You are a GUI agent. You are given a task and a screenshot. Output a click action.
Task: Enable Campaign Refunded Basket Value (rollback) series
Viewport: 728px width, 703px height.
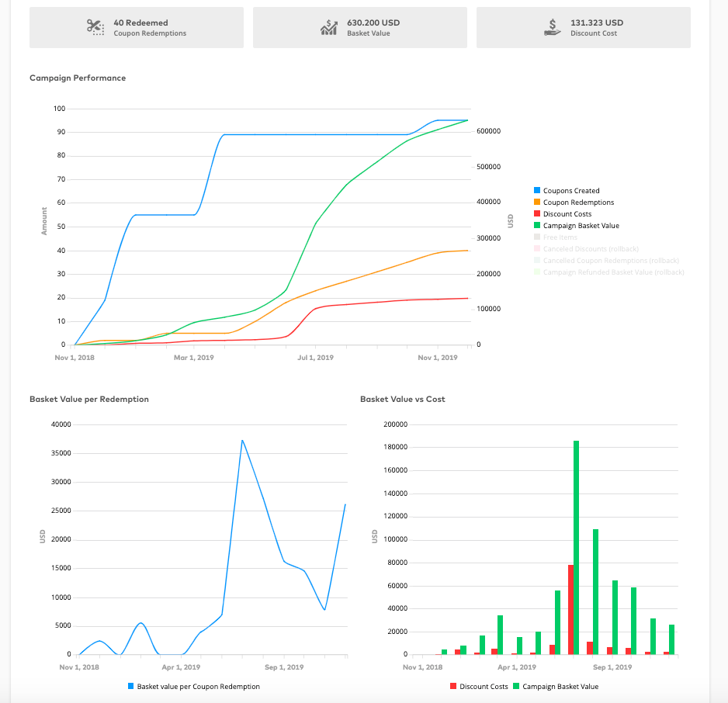pyautogui.click(x=609, y=272)
